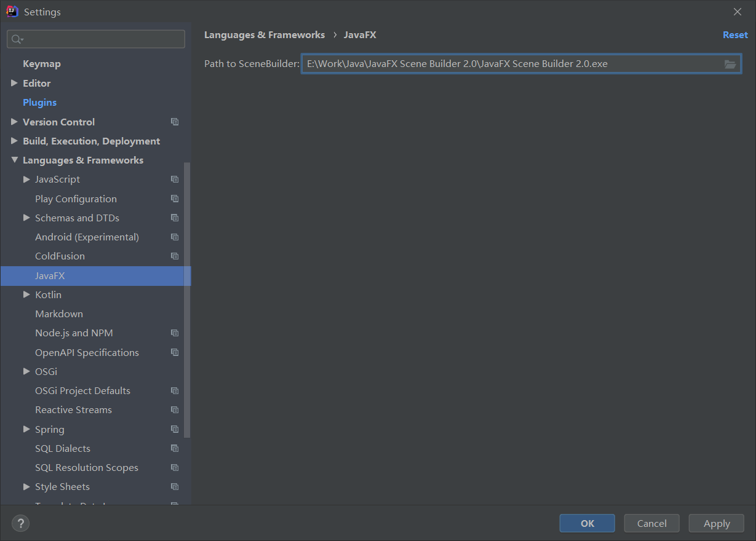Click project-level icon beside Spring
Screen dimensions: 756x541
pos(175,429)
